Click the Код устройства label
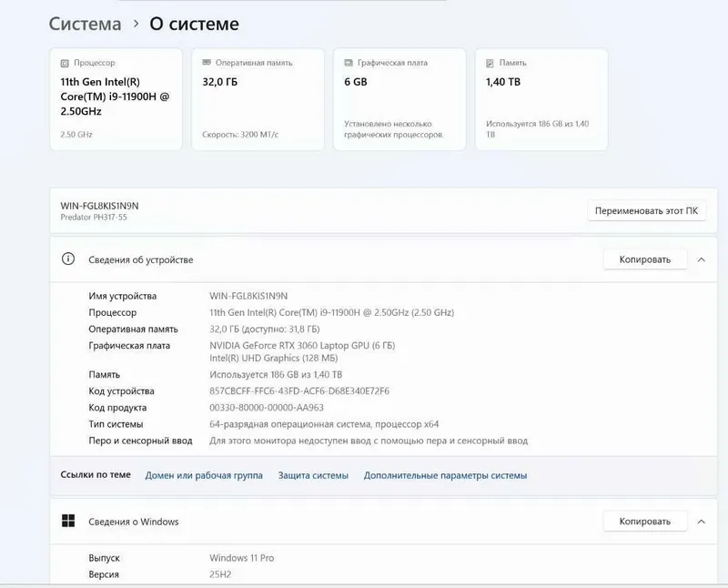 (121, 391)
